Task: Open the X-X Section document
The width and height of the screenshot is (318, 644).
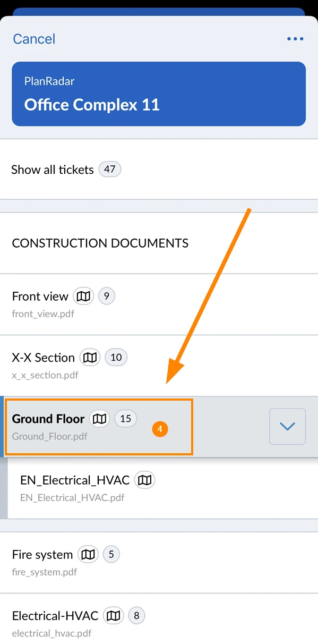Action: pyautogui.click(x=159, y=366)
